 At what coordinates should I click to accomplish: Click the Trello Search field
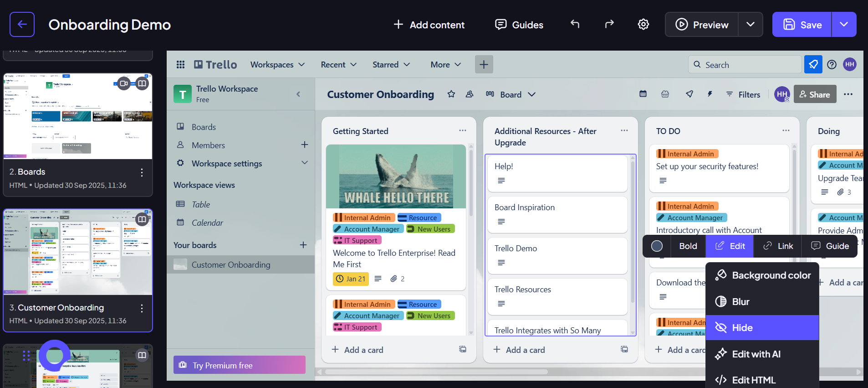click(745, 65)
